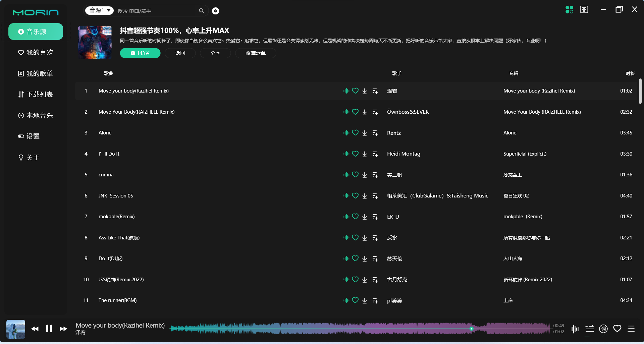The image size is (644, 344).
Task: Open the 设置 settings panel
Action: coord(33,136)
